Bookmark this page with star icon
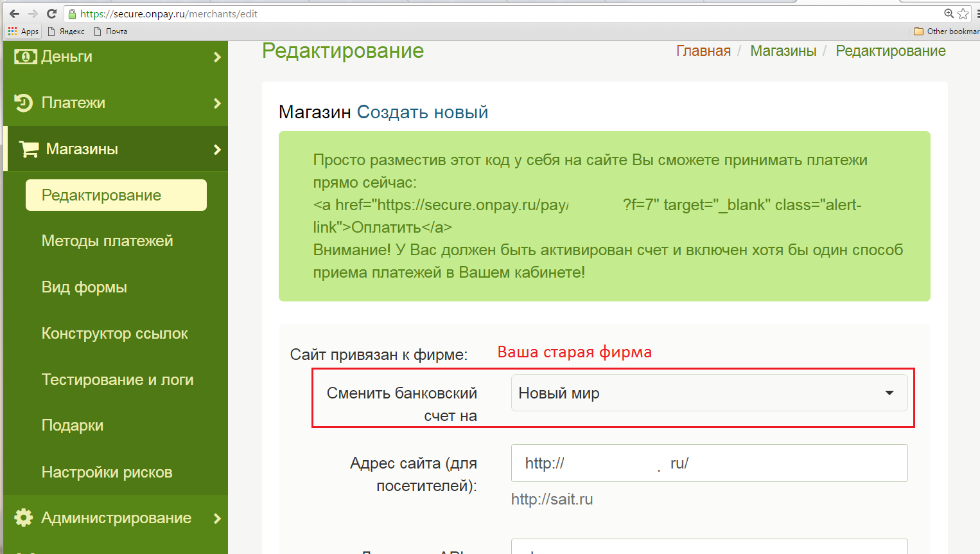The height and width of the screenshot is (554, 980). (963, 13)
